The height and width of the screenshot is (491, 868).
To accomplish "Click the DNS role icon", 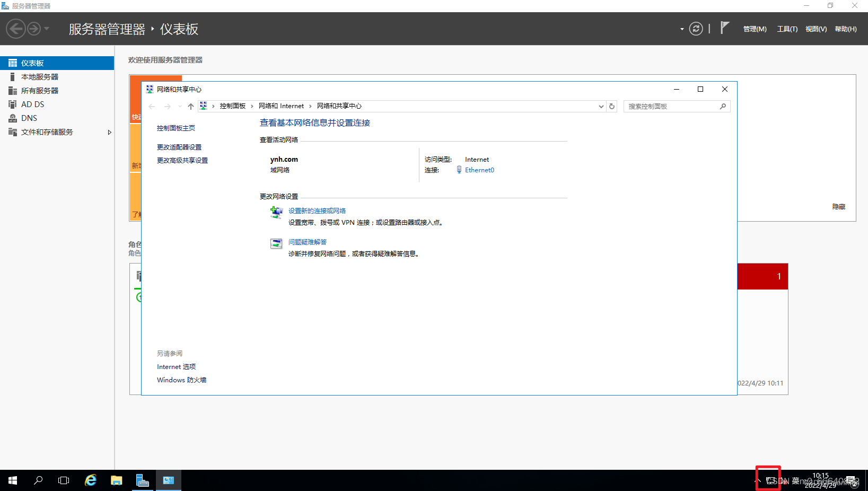I will coord(13,118).
